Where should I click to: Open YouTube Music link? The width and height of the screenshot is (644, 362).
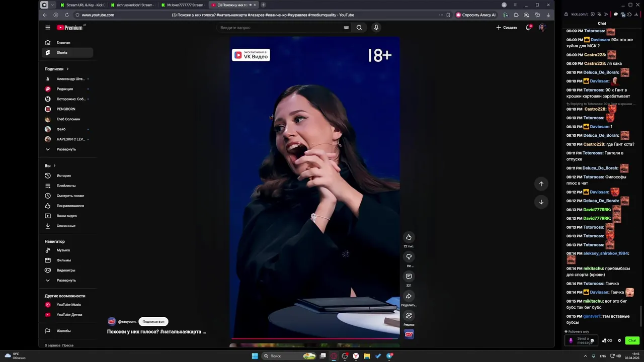(68, 305)
